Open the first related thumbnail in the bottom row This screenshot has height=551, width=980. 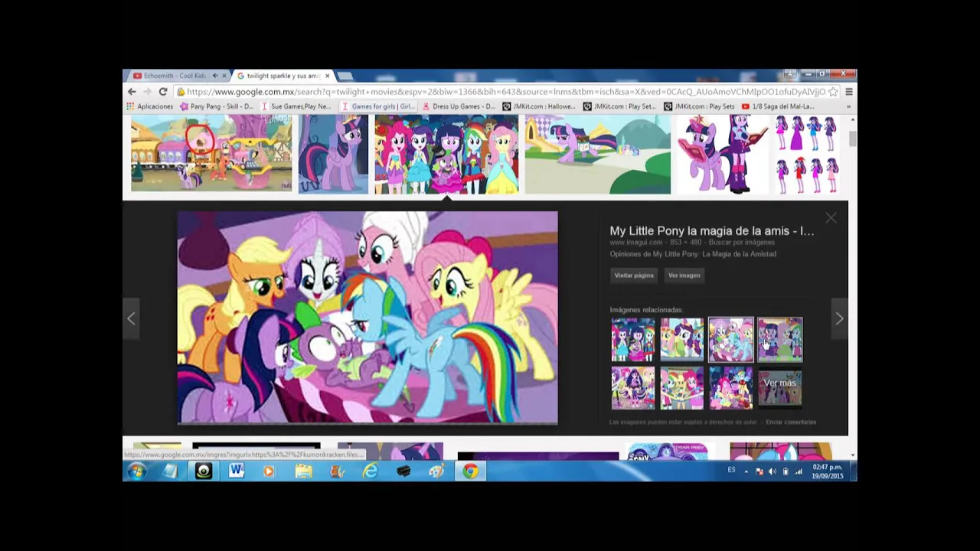(x=633, y=387)
